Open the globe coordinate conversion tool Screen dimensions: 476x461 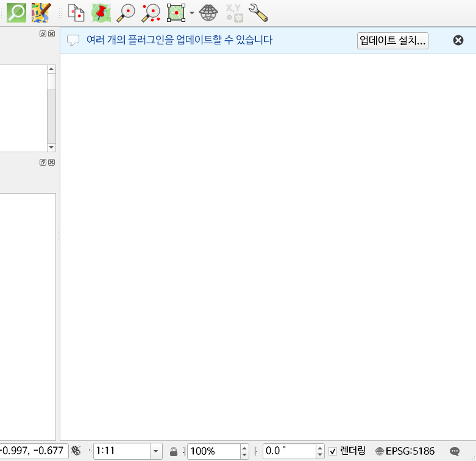(x=208, y=13)
